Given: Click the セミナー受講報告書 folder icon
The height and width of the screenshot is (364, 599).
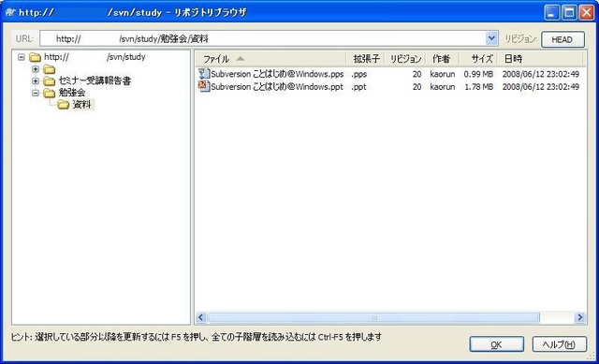Looking at the screenshot, I should (x=49, y=81).
